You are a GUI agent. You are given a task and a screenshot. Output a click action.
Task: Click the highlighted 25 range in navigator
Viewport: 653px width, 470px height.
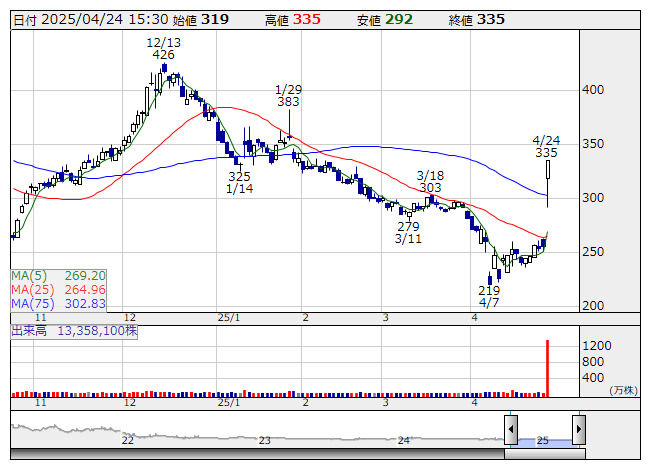[545, 441]
